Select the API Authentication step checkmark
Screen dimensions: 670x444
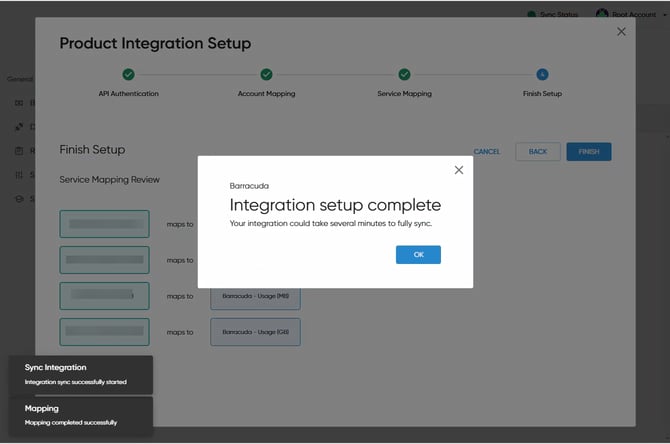point(128,74)
